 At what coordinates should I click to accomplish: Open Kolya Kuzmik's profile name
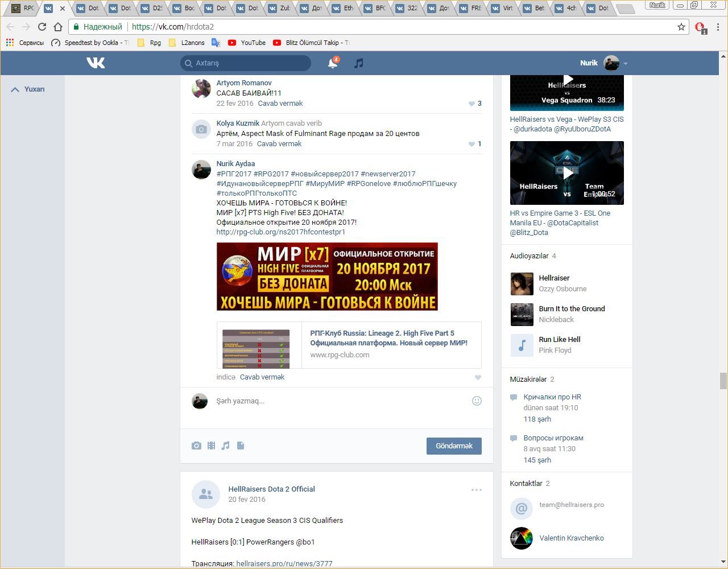[x=238, y=123]
